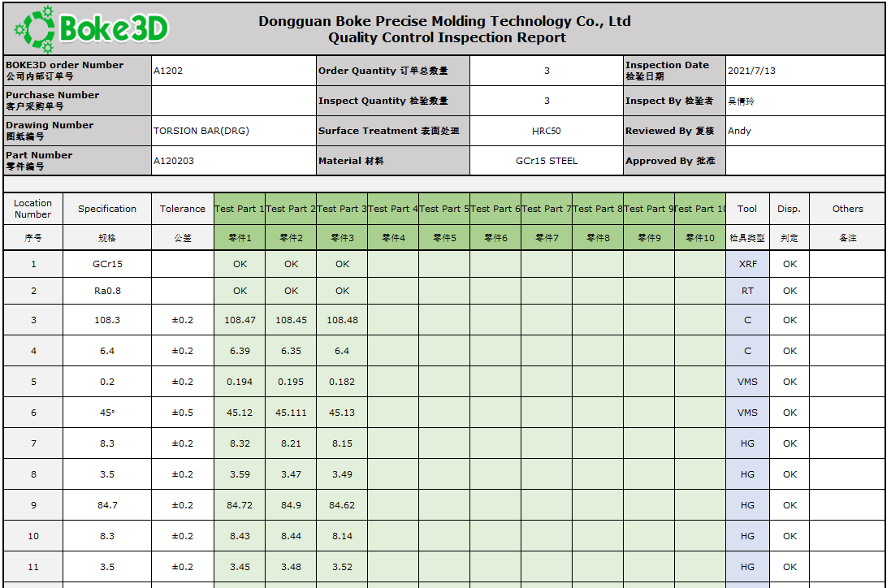Select specification 108.3 in row 3
The width and height of the screenshot is (891, 588).
107,320
